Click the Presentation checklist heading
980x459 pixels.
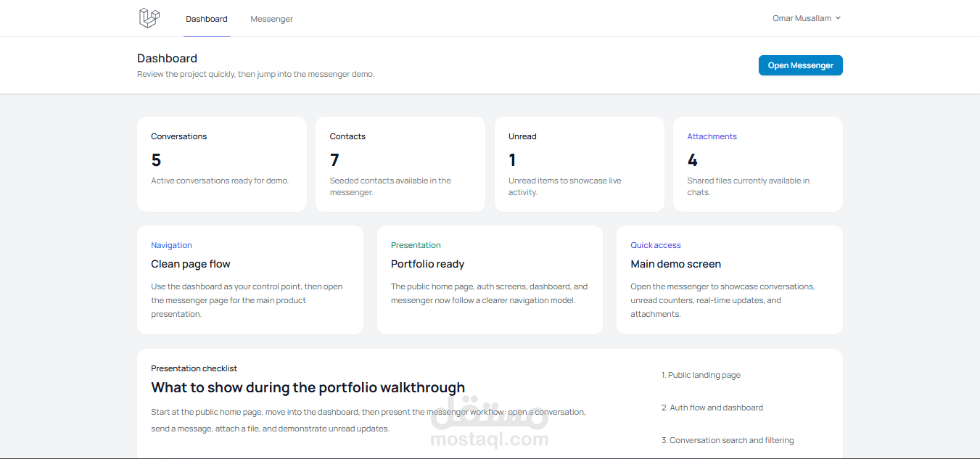(194, 368)
